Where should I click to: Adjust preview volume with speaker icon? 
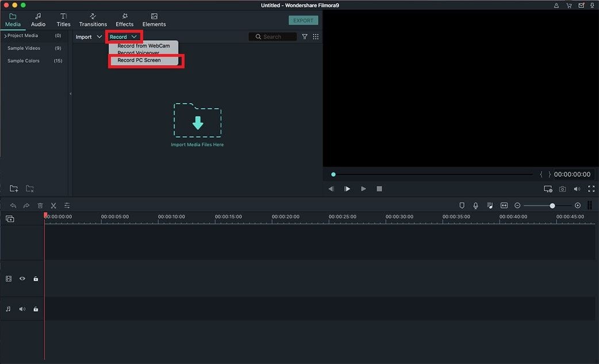point(577,189)
